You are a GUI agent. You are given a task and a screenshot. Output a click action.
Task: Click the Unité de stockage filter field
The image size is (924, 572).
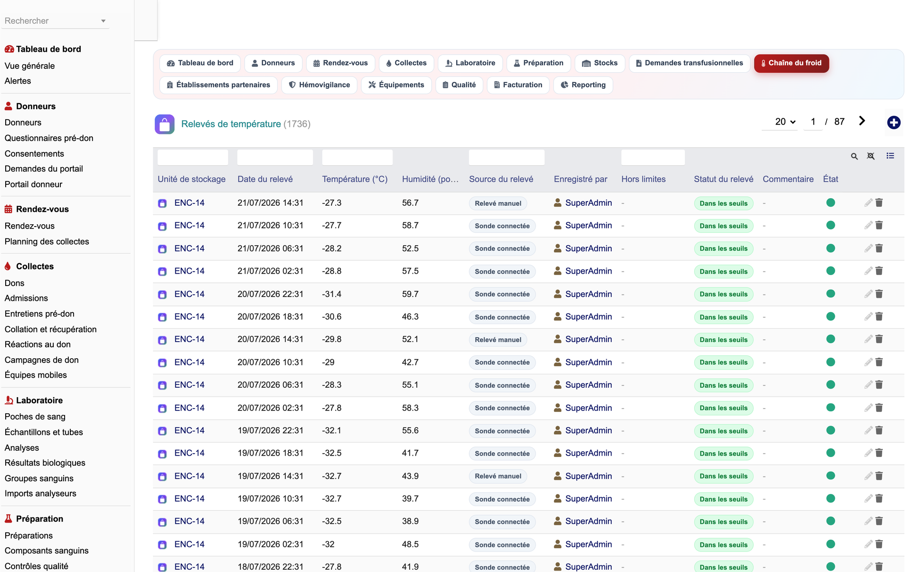pos(193,157)
